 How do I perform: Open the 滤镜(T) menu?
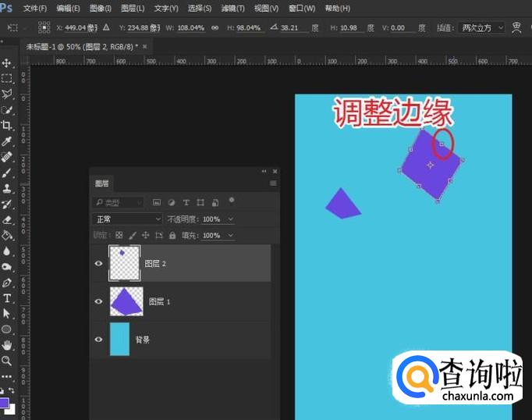click(232, 9)
